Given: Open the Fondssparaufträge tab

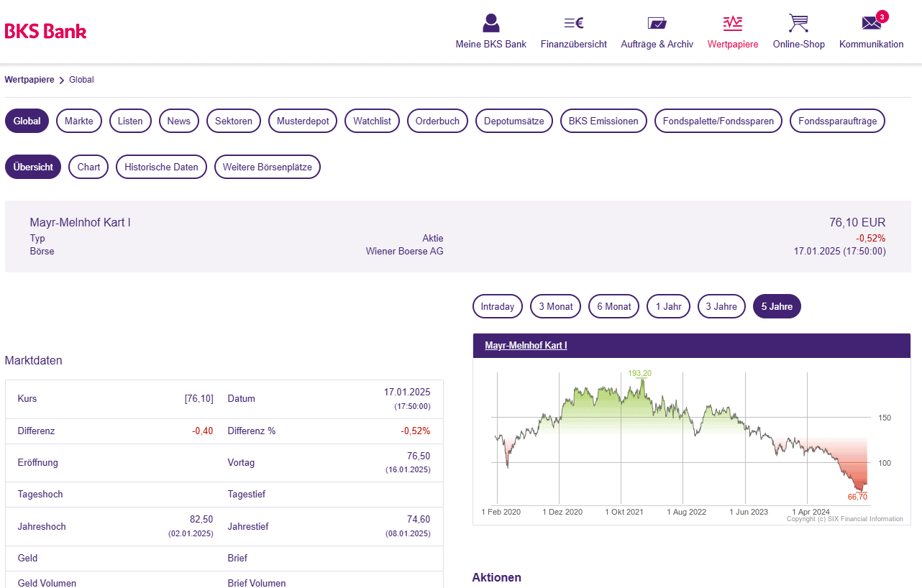Looking at the screenshot, I should point(837,121).
